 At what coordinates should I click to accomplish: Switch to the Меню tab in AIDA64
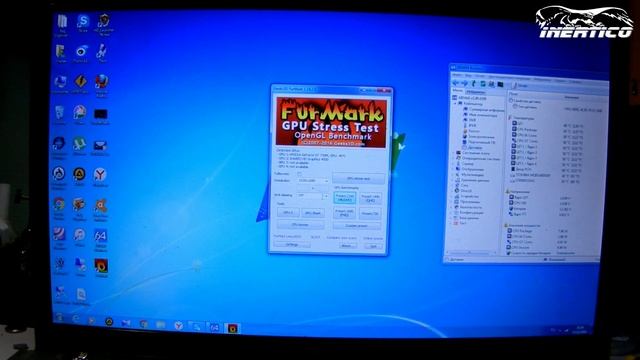tap(458, 91)
